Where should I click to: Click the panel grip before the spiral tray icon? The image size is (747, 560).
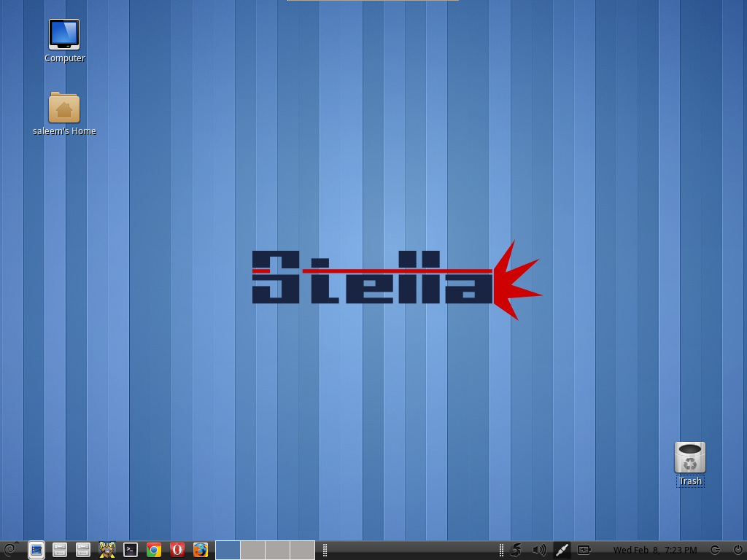point(501,550)
